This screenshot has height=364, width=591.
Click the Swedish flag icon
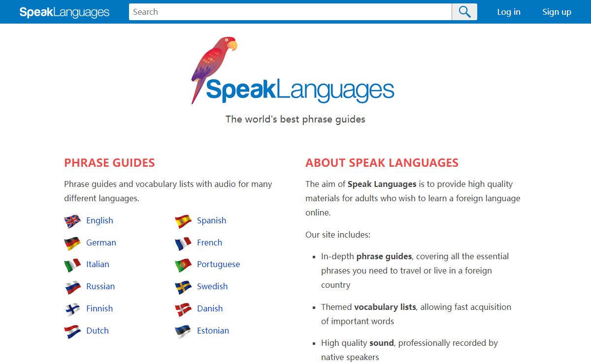point(183,287)
